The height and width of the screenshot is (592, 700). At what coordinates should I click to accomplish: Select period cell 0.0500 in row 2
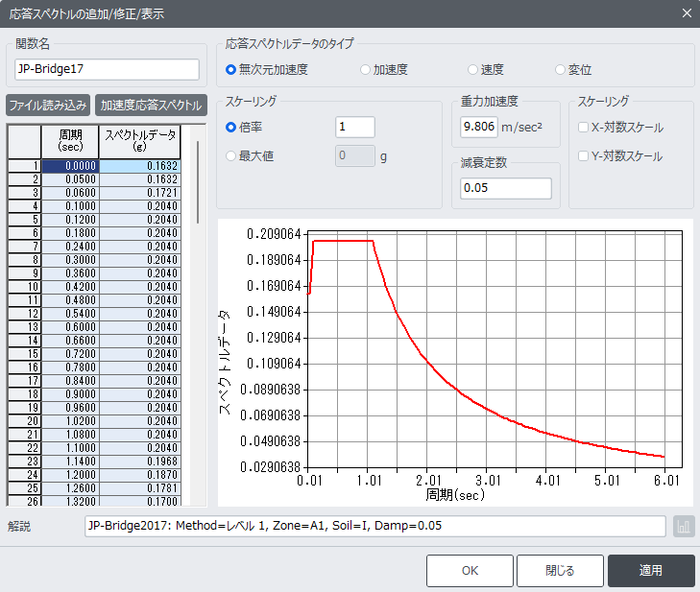(x=70, y=179)
